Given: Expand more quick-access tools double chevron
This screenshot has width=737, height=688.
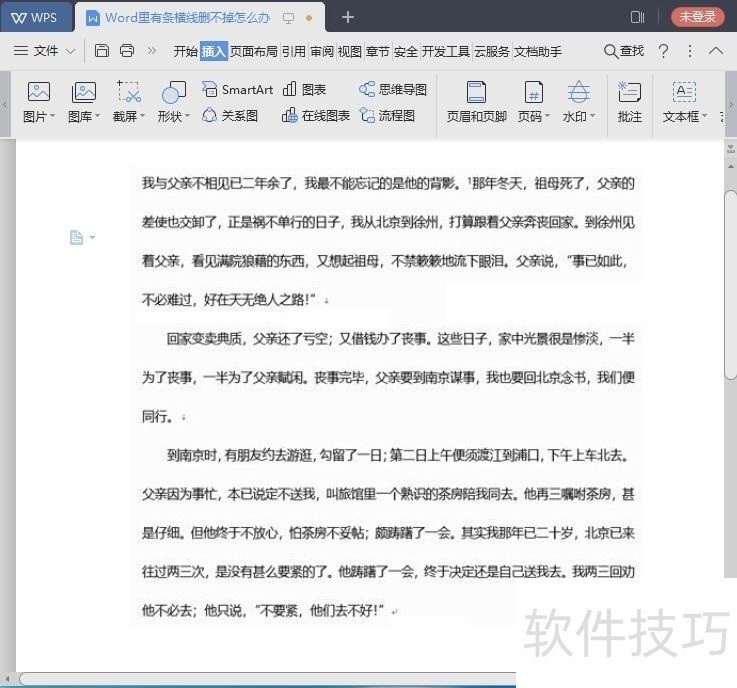Looking at the screenshot, I should click(x=151, y=50).
